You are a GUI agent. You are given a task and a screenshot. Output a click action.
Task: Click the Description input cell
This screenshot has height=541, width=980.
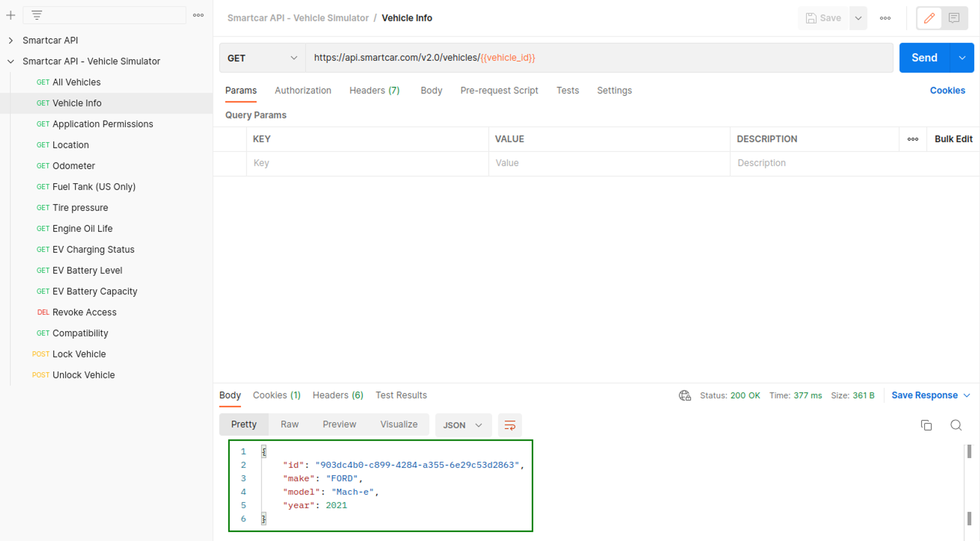click(x=855, y=163)
